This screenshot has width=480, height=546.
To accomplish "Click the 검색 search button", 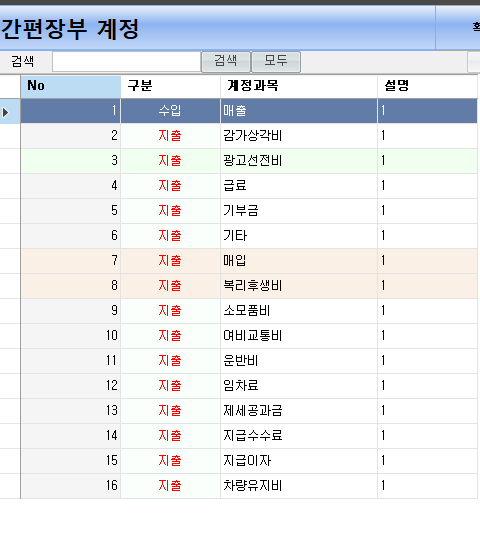I will coord(226,62).
